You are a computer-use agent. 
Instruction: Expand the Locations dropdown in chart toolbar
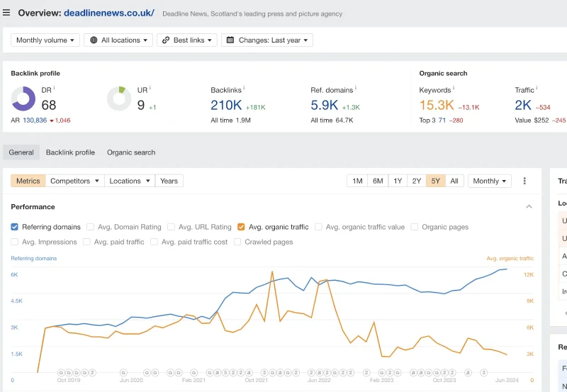point(130,181)
